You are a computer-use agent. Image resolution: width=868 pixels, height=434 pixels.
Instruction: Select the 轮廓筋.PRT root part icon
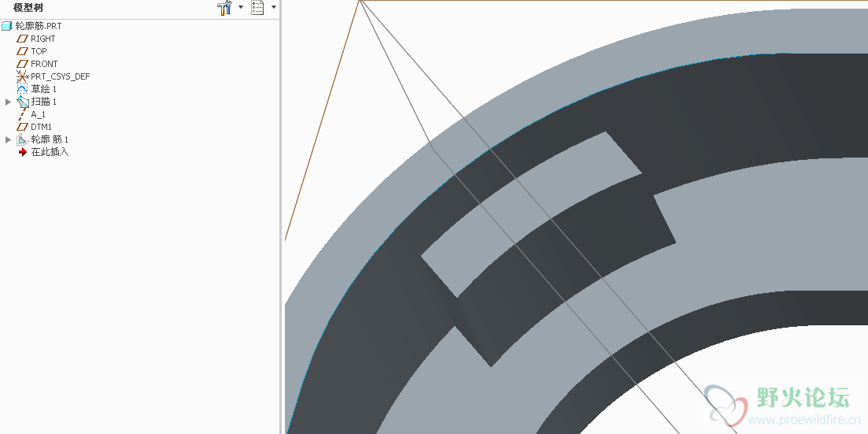coord(6,26)
